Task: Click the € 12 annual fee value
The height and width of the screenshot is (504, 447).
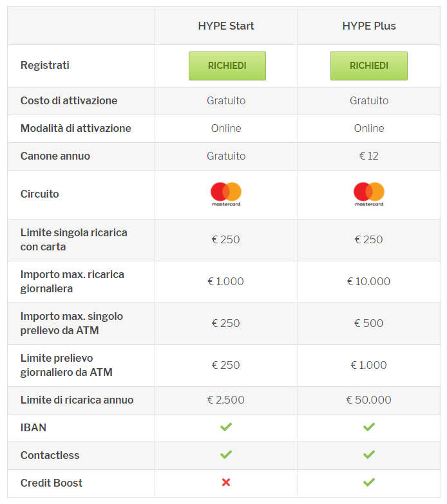Action: point(369,156)
